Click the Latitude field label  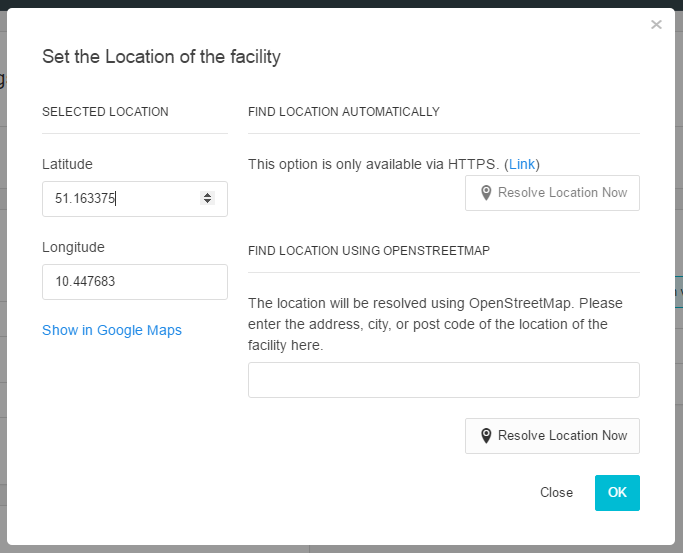click(67, 164)
